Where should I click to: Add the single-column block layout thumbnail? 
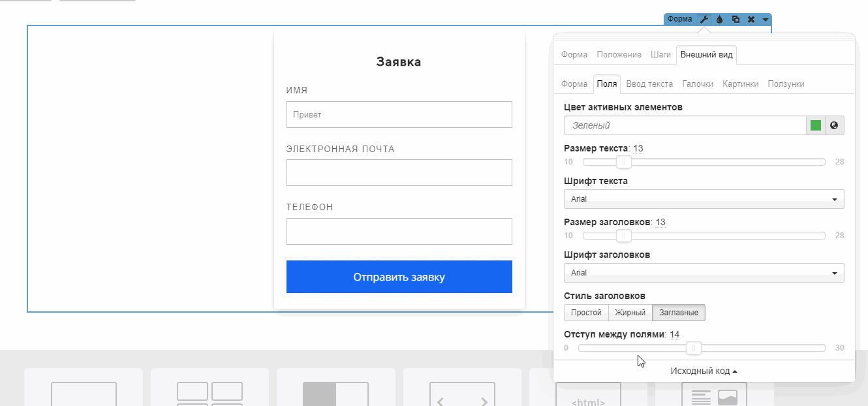coord(84,392)
